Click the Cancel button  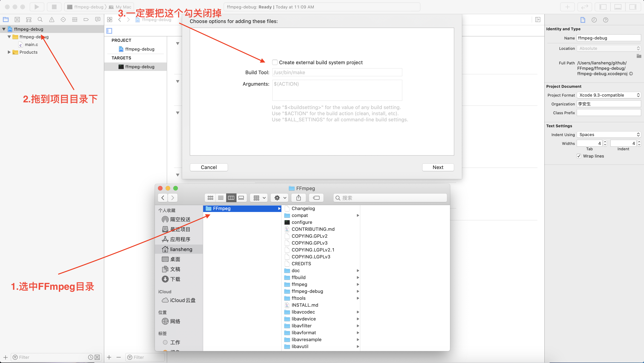coord(209,167)
